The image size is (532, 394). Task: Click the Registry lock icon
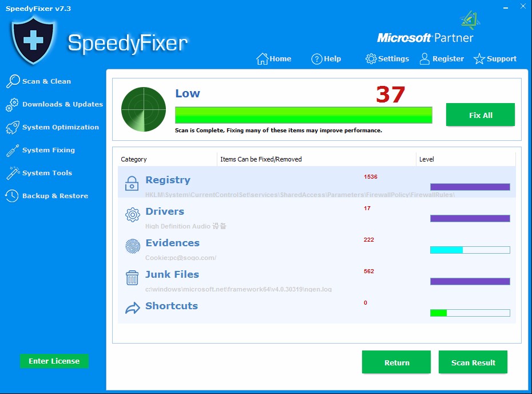point(132,183)
